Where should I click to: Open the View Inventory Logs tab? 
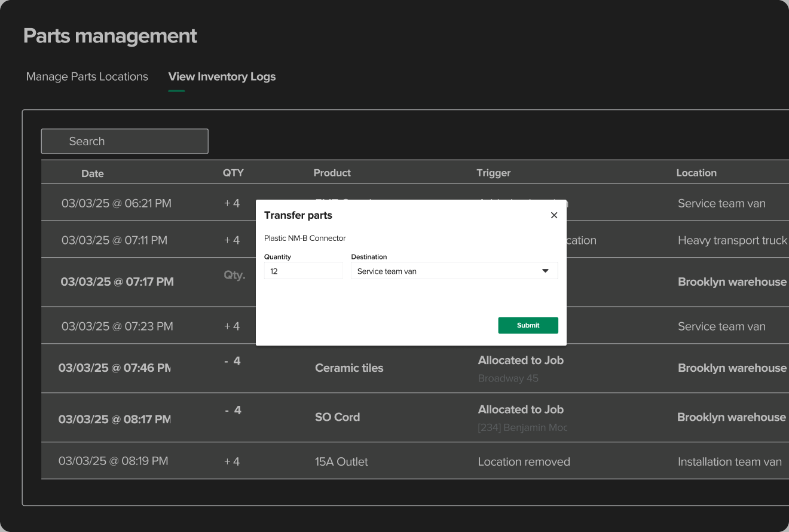click(x=222, y=77)
